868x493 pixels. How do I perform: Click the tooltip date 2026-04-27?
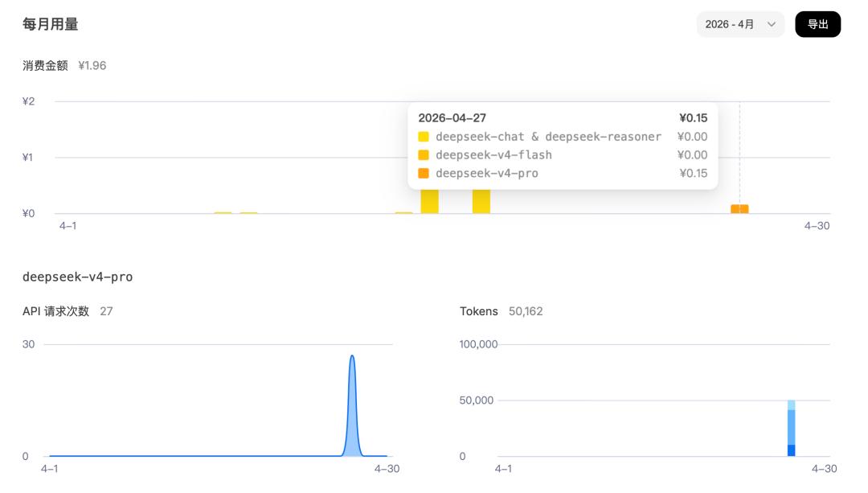452,118
